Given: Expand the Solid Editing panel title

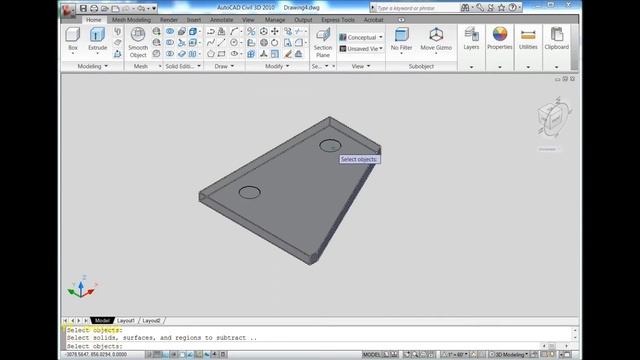Looking at the screenshot, I should tap(183, 66).
